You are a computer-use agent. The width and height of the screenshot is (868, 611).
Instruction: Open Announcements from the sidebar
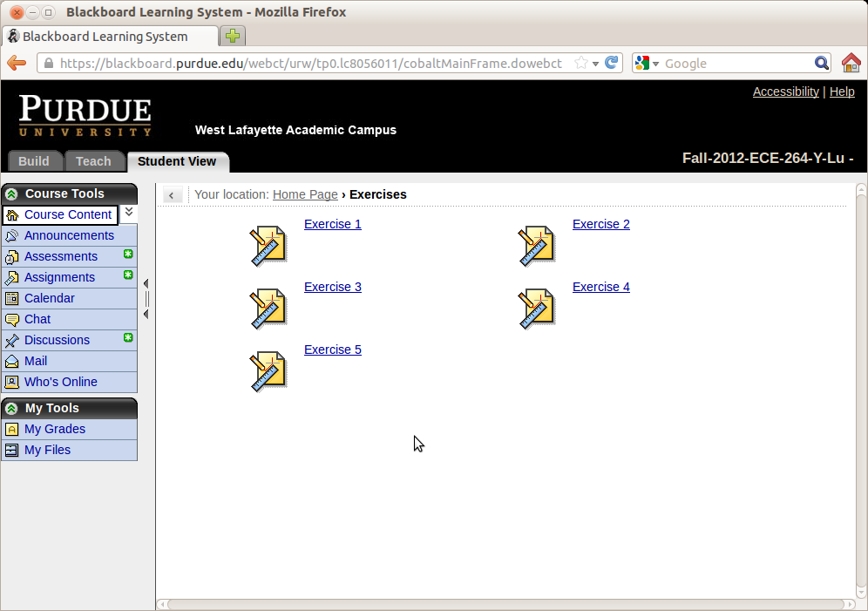69,235
